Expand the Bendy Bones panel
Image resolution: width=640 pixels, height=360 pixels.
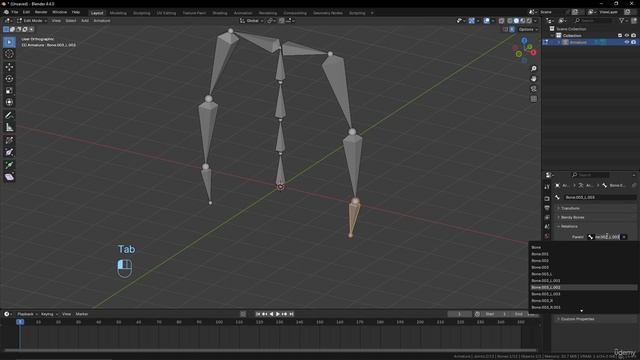[572, 217]
